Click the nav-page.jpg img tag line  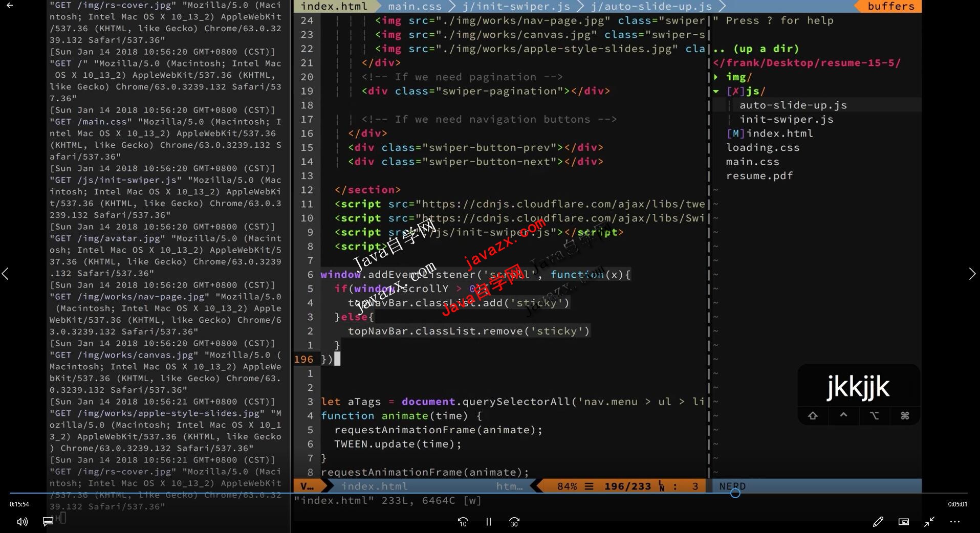click(540, 20)
